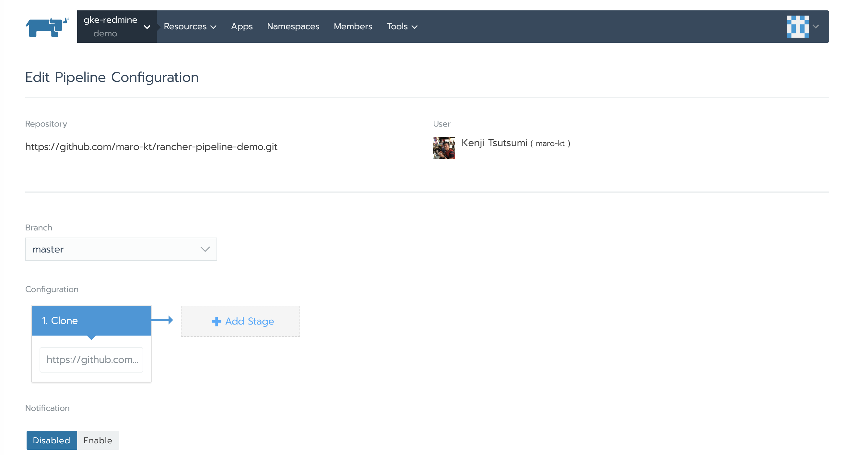This screenshot has height=455, width=868.
Task: Open the user avatar menu
Action: click(797, 26)
